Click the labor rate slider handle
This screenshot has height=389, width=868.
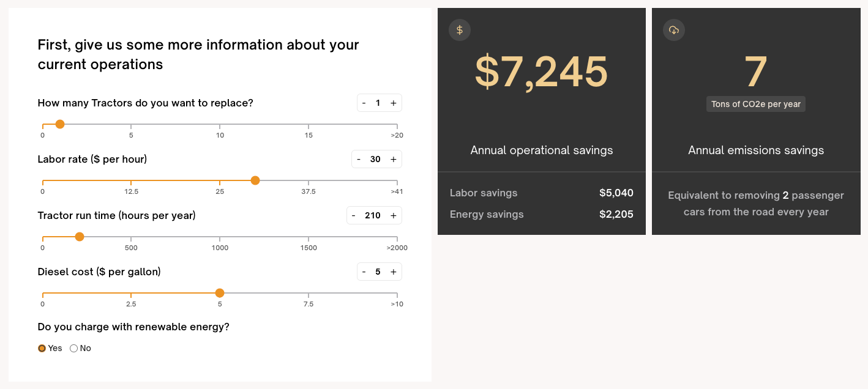[255, 180]
